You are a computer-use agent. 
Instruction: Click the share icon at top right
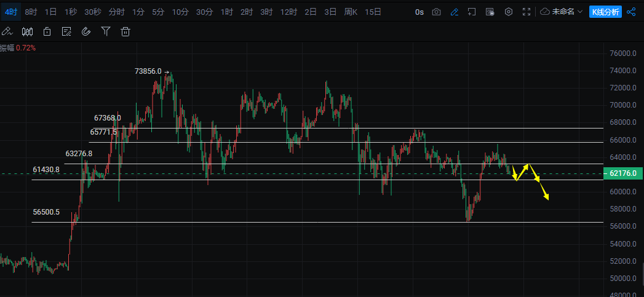pos(631,12)
